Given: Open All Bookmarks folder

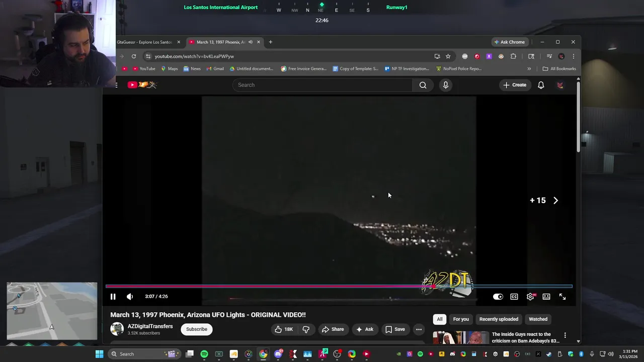Looking at the screenshot, I should [x=559, y=69].
